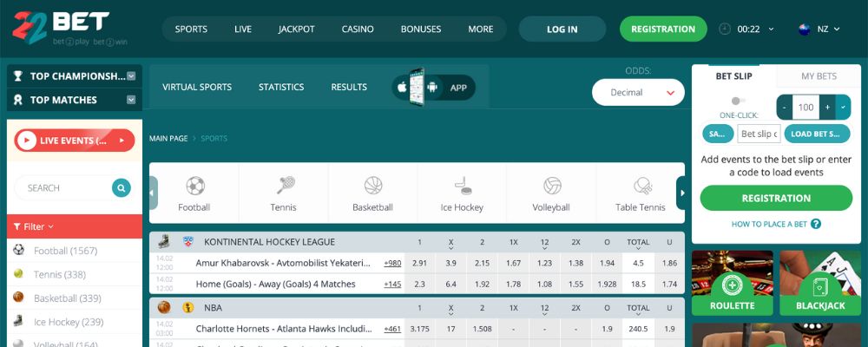The width and height of the screenshot is (868, 347).
Task: Click the Load Bet Slip button
Action: click(817, 134)
